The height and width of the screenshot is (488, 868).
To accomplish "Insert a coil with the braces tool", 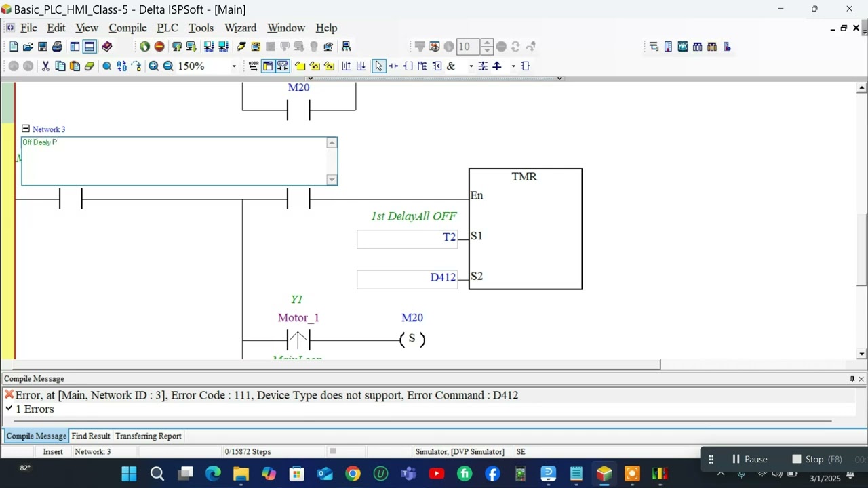I will [x=408, y=66].
